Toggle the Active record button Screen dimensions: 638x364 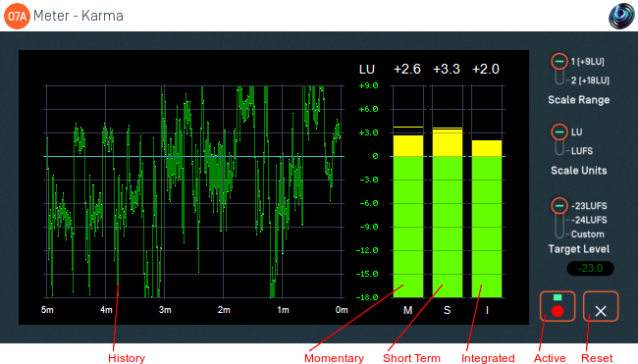tap(558, 306)
